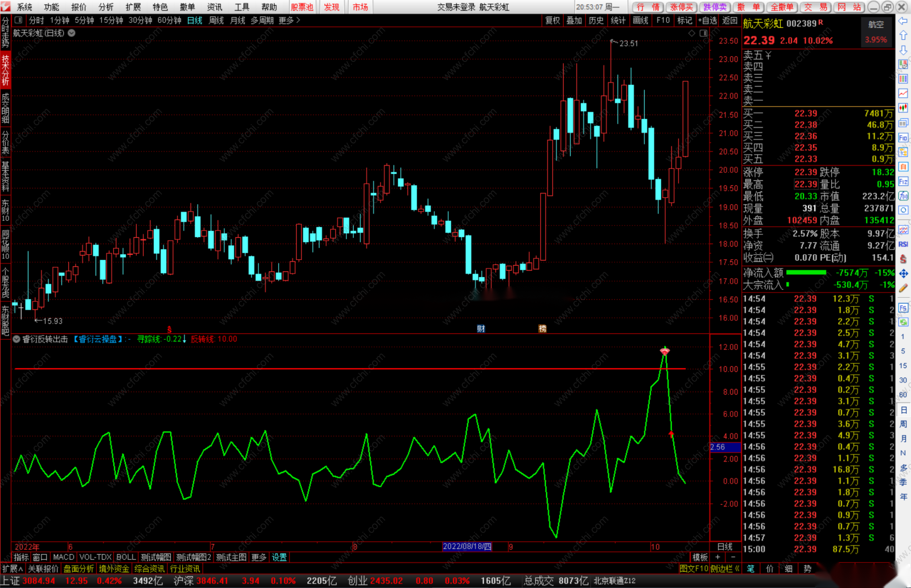The height and width of the screenshot is (588, 911).
Task: Click the 2022/08/18 date marker on timeline
Action: click(x=467, y=546)
